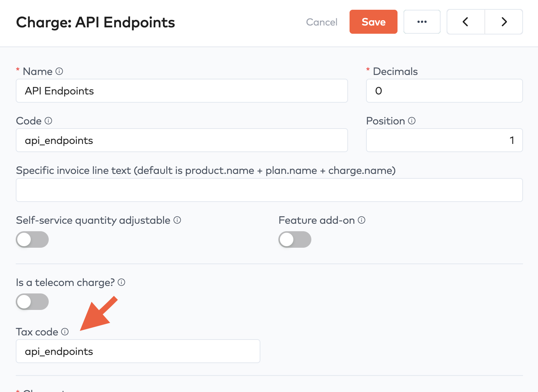The image size is (538, 392).
Task: Click the 'Decimals' field label
Action: [x=395, y=71]
